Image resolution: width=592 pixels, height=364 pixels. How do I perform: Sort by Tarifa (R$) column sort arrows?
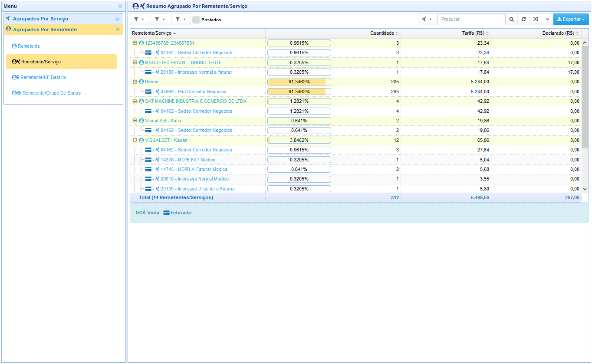(x=487, y=33)
